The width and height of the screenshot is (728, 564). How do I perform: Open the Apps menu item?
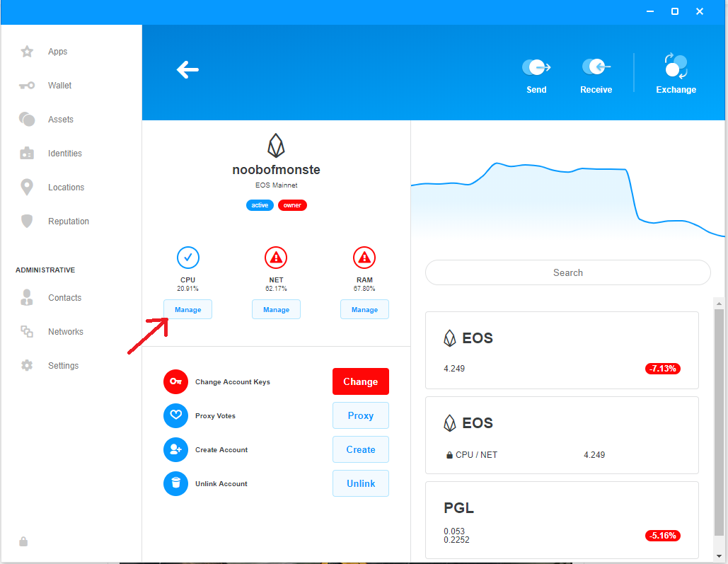57,52
